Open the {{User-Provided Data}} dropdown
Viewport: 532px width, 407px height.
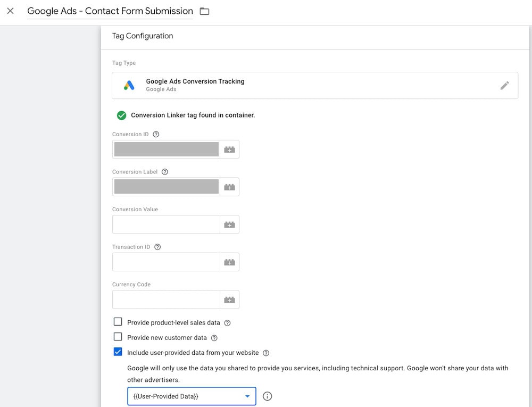[x=192, y=396]
